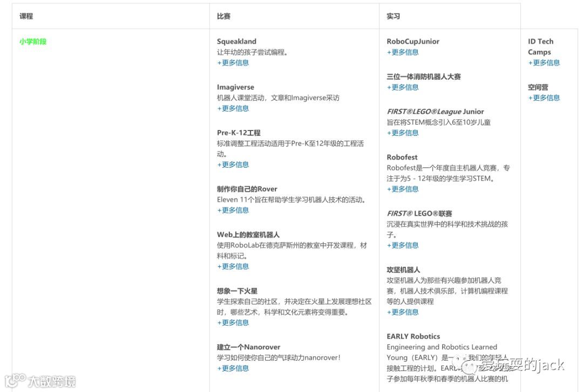
Task: Click description 让年幼的孩子尝试编程。
Action: (x=253, y=52)
